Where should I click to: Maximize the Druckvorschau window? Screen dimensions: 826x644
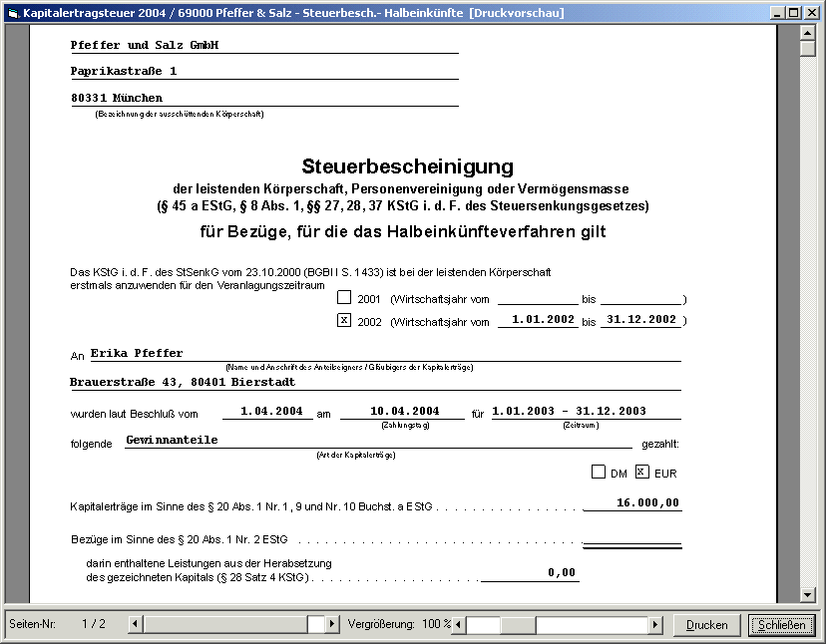[793, 13]
